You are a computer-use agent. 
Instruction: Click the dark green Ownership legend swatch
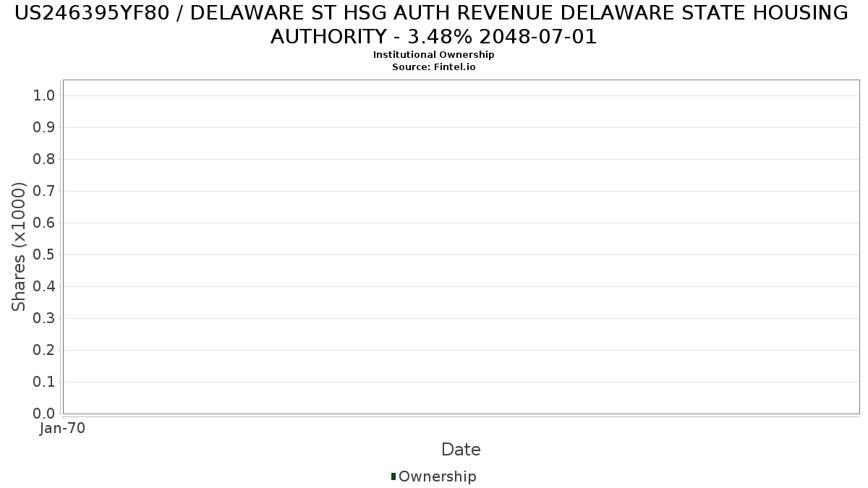393,476
